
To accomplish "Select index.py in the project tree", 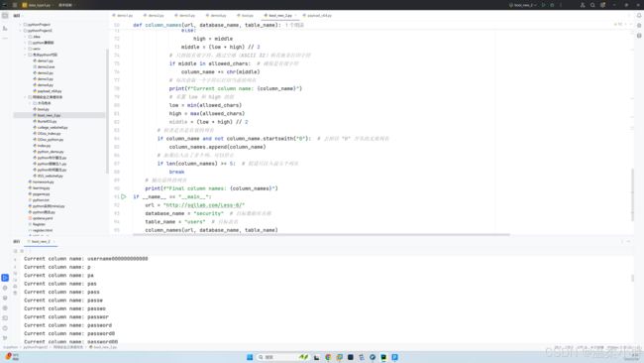I will click(x=44, y=146).
